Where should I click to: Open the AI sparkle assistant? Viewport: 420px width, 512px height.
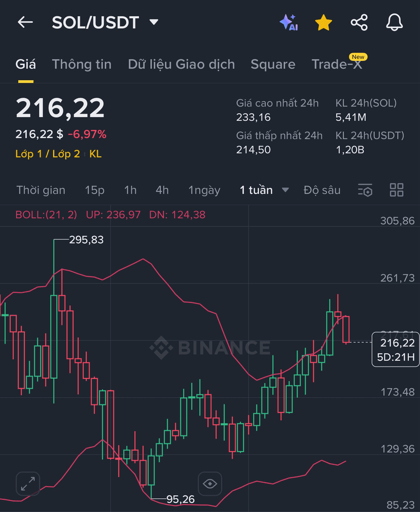[288, 22]
